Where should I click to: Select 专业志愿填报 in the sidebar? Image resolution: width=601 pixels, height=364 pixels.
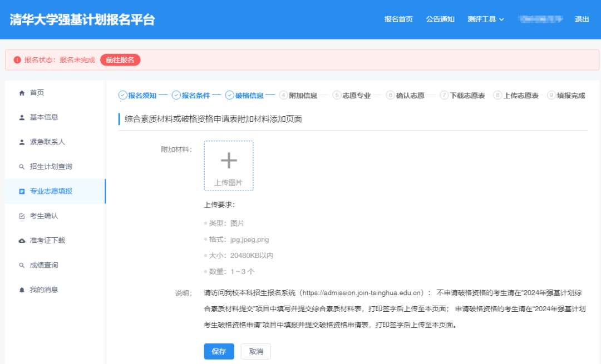[x=51, y=191]
